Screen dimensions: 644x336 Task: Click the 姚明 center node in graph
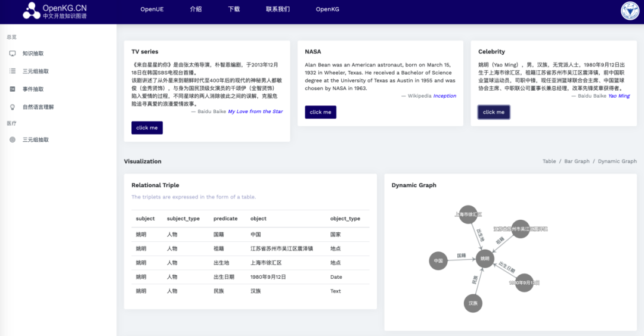click(x=485, y=259)
